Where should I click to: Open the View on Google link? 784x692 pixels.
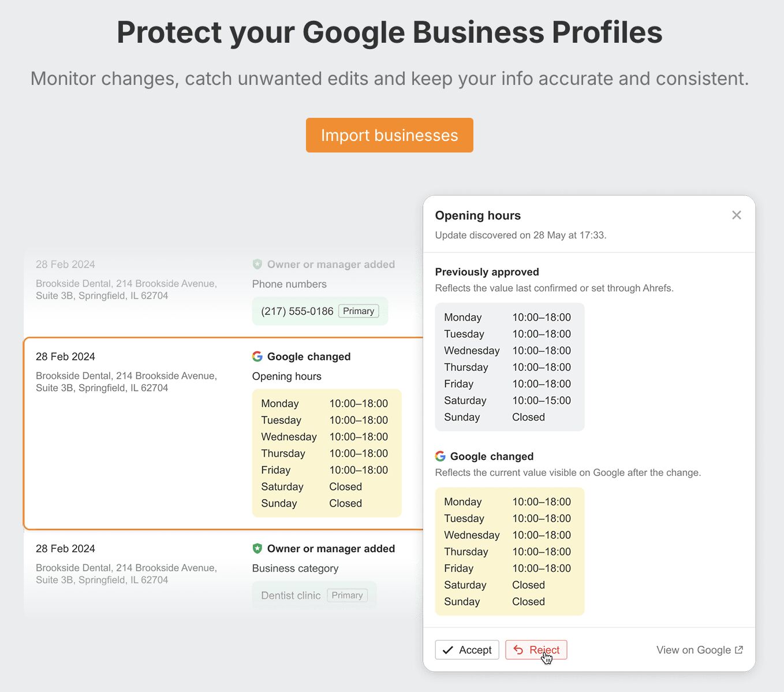[693, 650]
